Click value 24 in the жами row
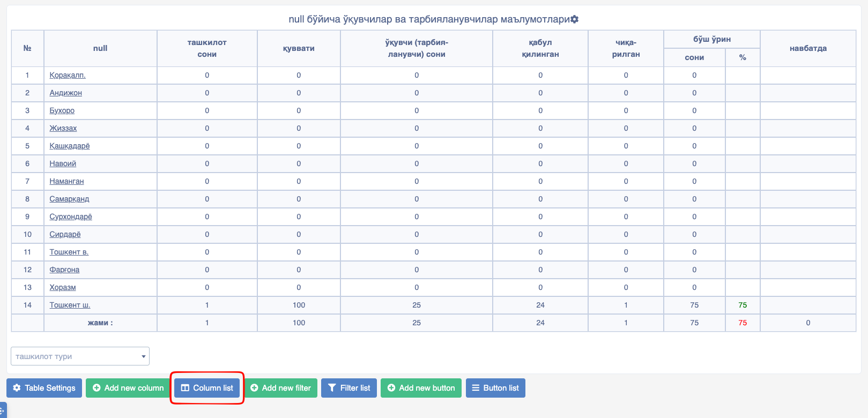The image size is (868, 418). pyautogui.click(x=540, y=323)
